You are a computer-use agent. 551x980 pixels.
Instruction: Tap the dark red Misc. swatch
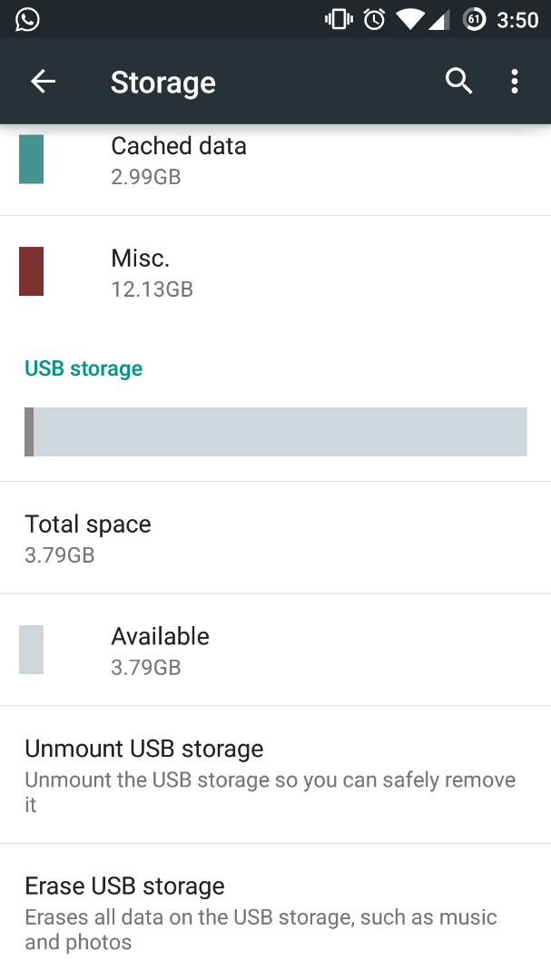[31, 271]
